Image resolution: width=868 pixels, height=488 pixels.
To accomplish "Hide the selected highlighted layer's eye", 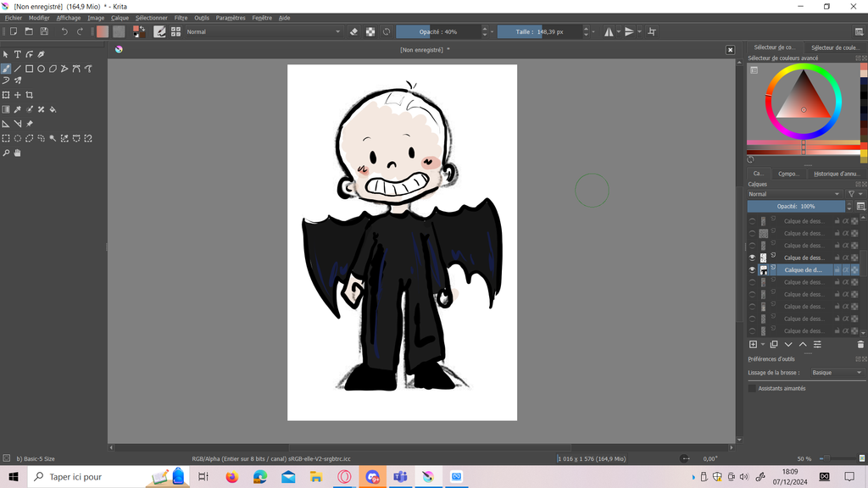I will click(752, 270).
